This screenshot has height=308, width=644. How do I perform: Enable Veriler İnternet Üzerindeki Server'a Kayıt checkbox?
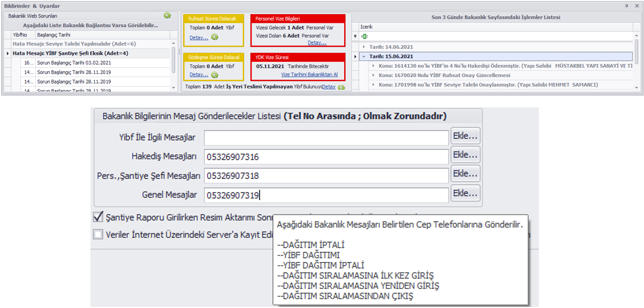coord(98,235)
